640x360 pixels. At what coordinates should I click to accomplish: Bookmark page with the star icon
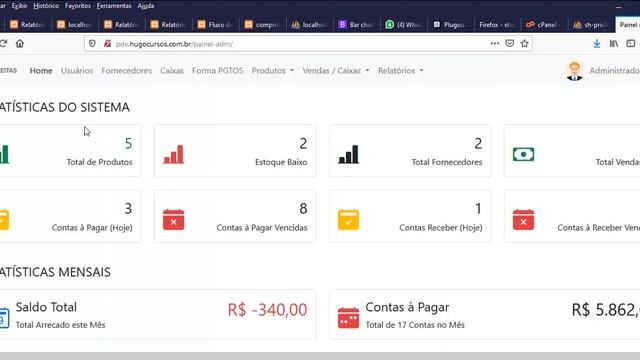(524, 43)
